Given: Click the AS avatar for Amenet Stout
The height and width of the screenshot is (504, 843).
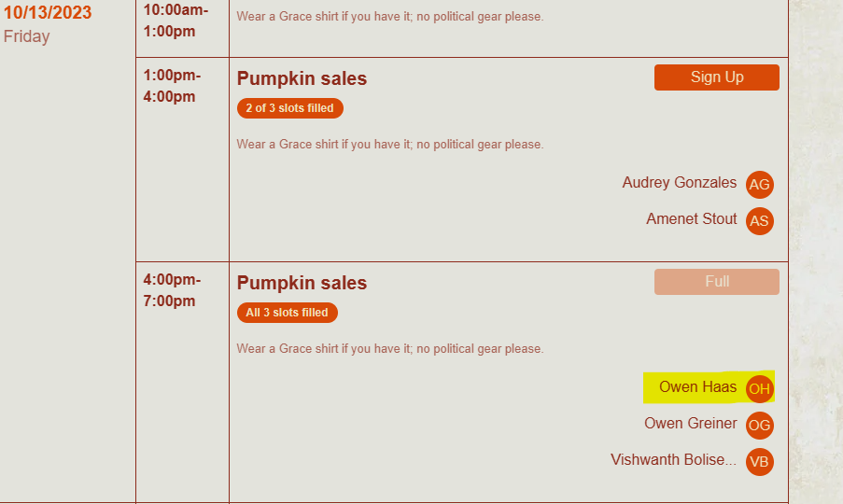Looking at the screenshot, I should point(760,221).
